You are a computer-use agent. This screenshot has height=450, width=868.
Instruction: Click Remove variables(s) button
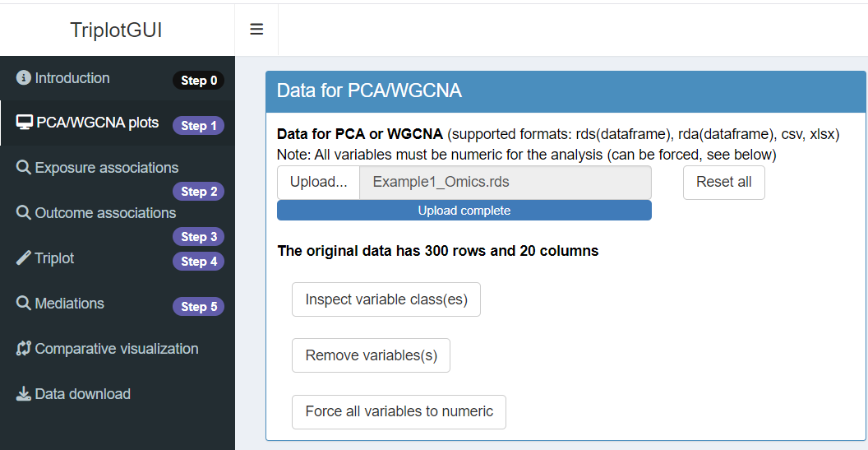click(x=371, y=355)
